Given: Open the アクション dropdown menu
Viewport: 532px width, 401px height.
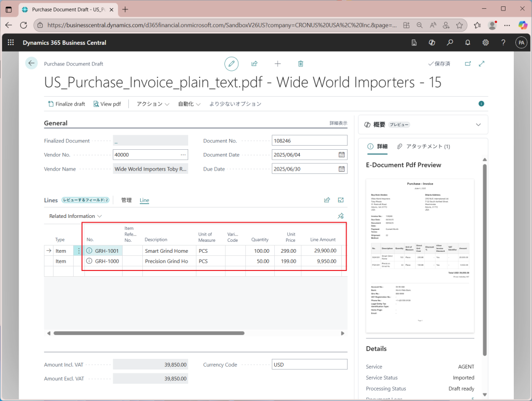Looking at the screenshot, I should pos(153,104).
